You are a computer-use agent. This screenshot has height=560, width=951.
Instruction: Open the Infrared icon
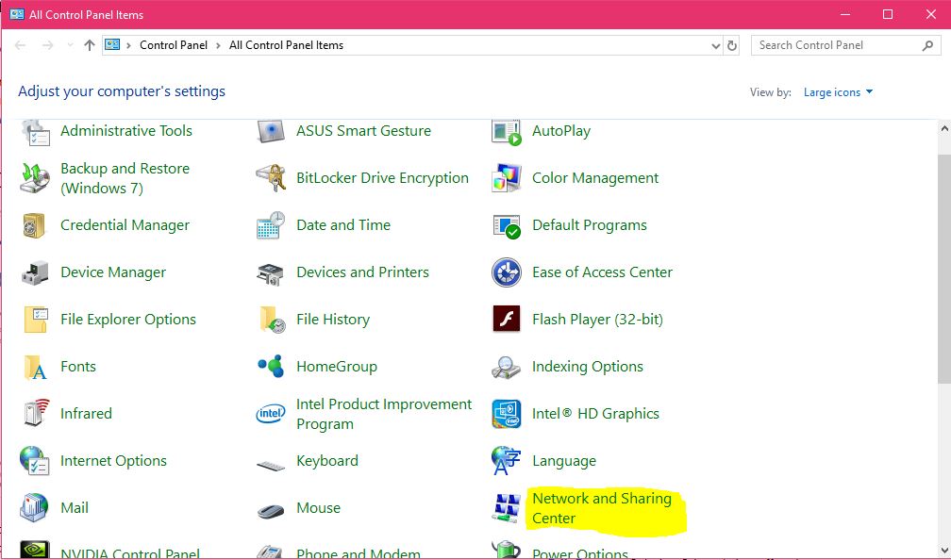tap(36, 413)
